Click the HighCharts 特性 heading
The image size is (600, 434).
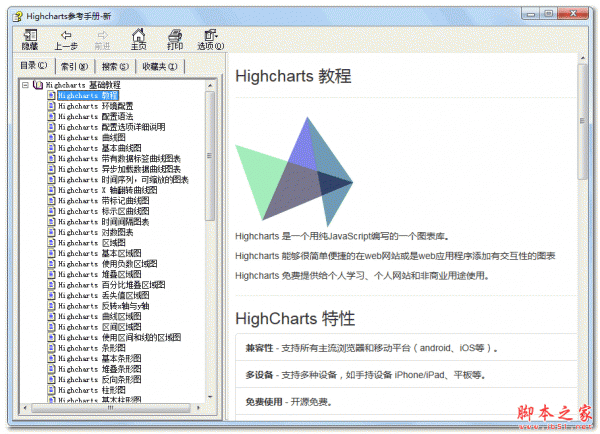pyautogui.click(x=295, y=318)
